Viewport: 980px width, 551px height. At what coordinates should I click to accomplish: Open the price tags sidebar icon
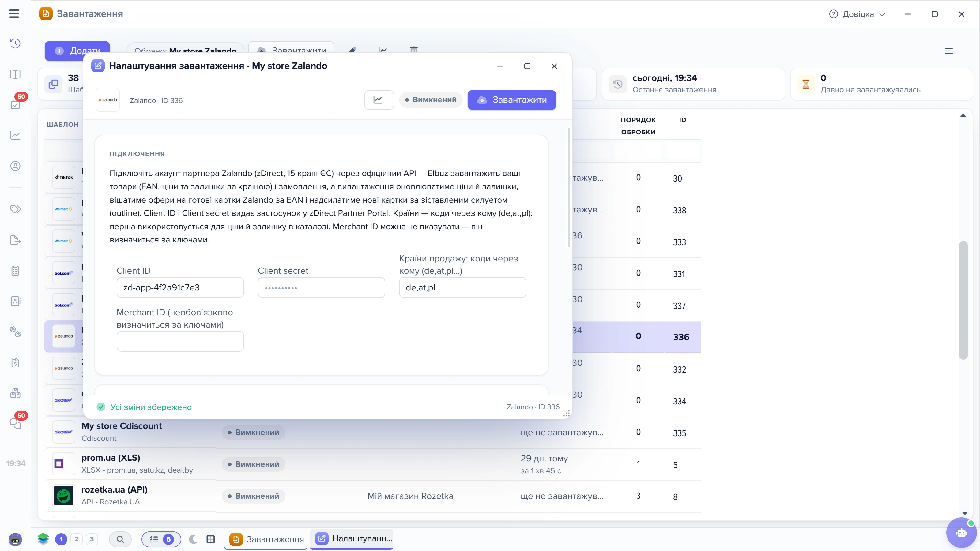coord(15,209)
